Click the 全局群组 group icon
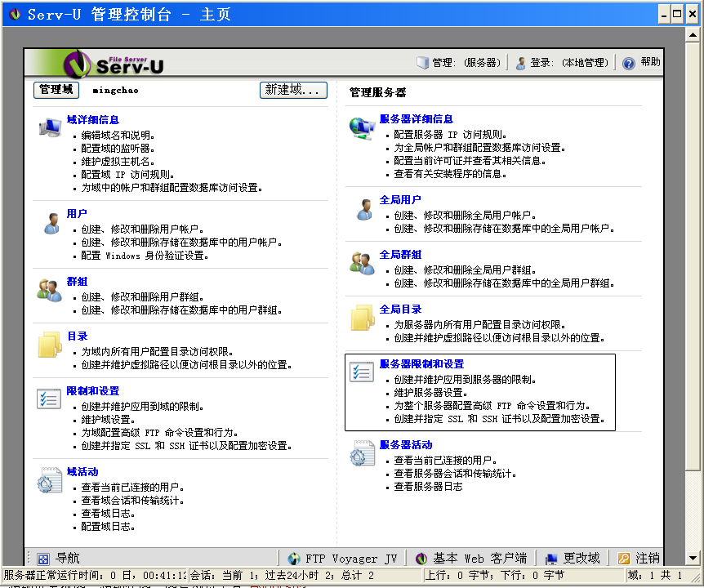This screenshot has height=588, width=704. click(x=362, y=263)
